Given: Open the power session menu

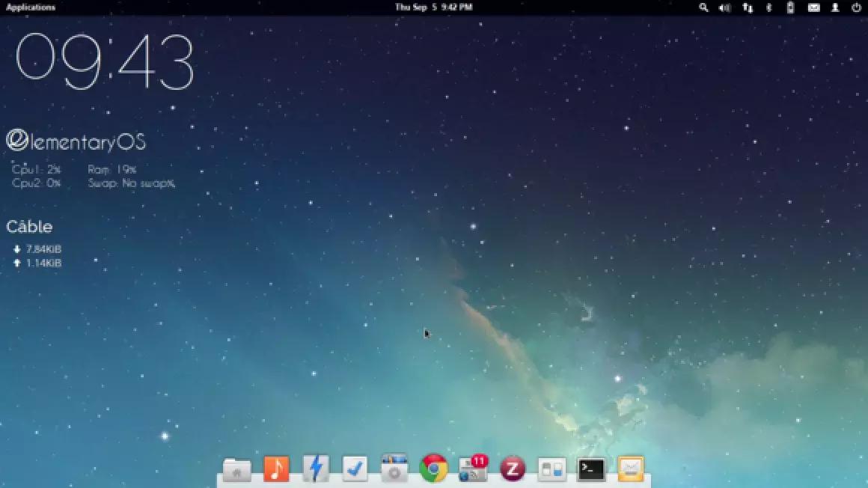Looking at the screenshot, I should 856,7.
